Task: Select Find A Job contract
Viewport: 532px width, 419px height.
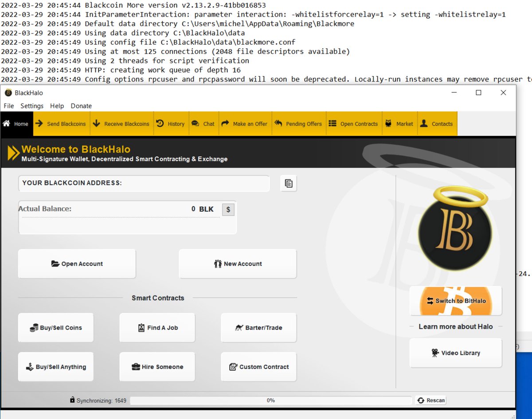Action: 157,328
